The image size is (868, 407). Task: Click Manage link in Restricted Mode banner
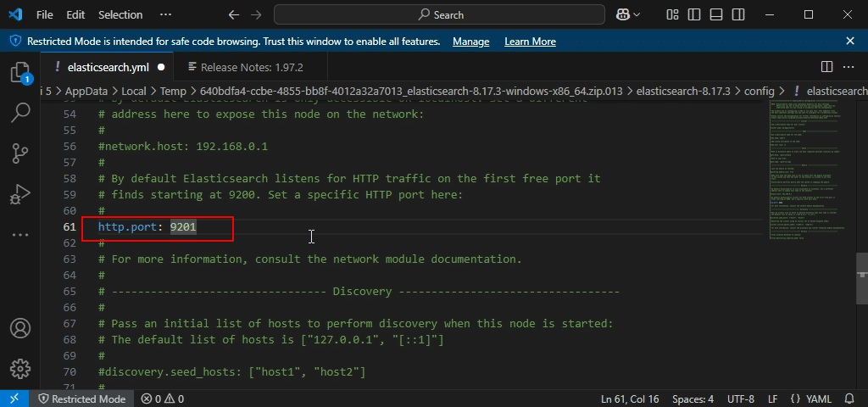click(470, 42)
